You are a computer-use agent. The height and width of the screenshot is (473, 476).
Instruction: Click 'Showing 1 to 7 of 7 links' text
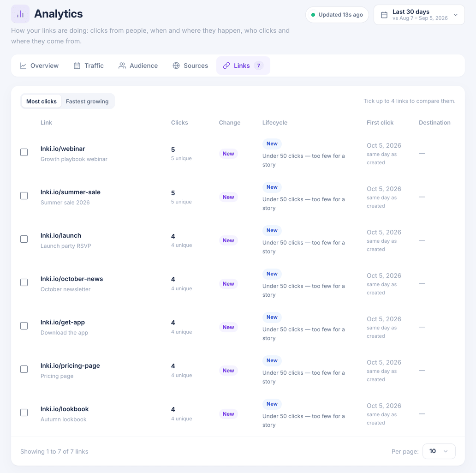point(54,451)
